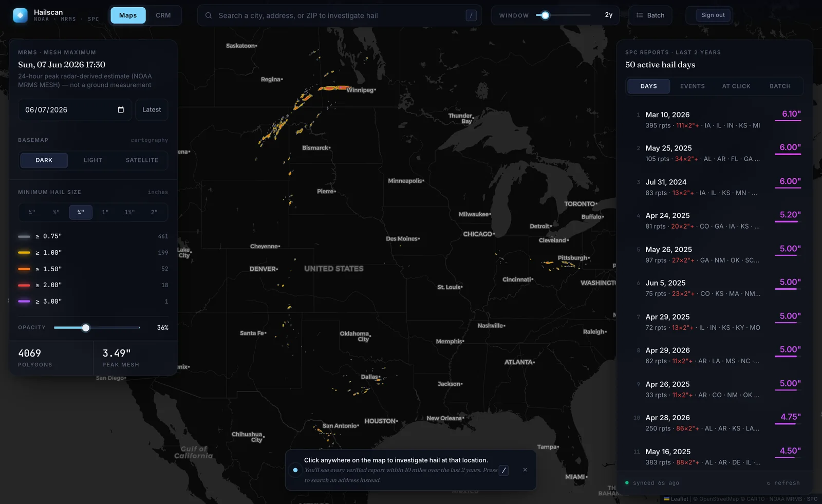Screen dimensions: 822x504
Task: Click the Sign out button
Action: click(713, 15)
